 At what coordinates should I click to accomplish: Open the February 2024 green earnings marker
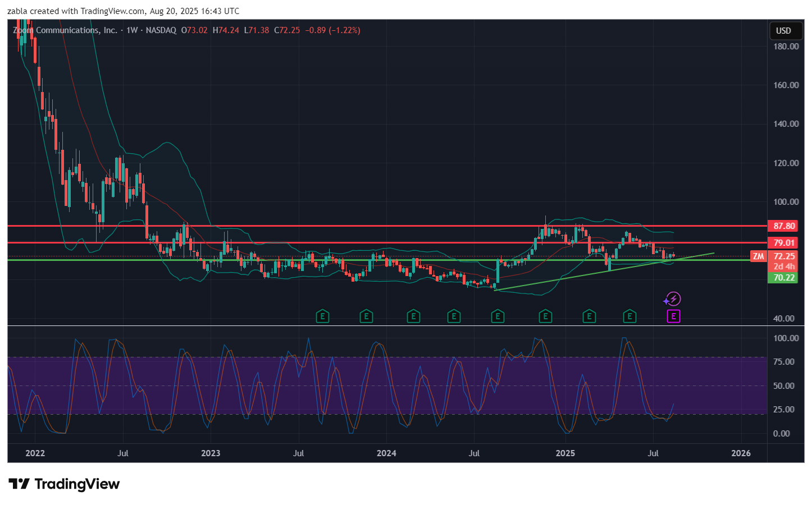[x=413, y=316]
